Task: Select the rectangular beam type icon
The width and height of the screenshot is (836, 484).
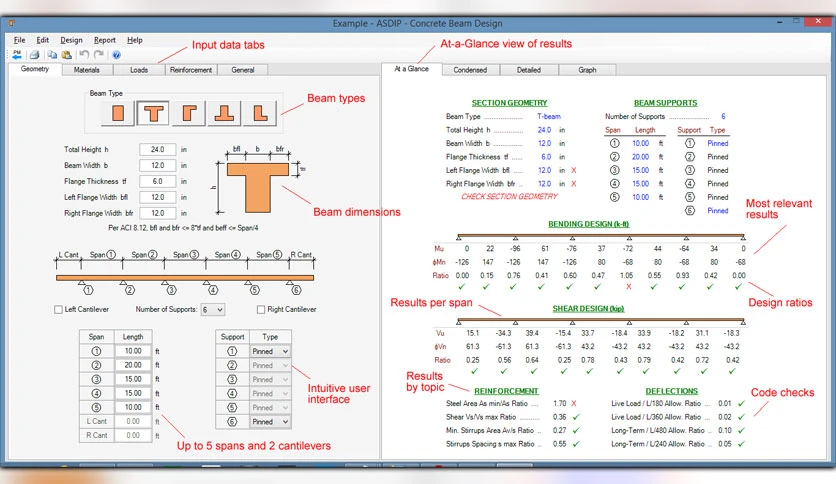Action: point(118,113)
